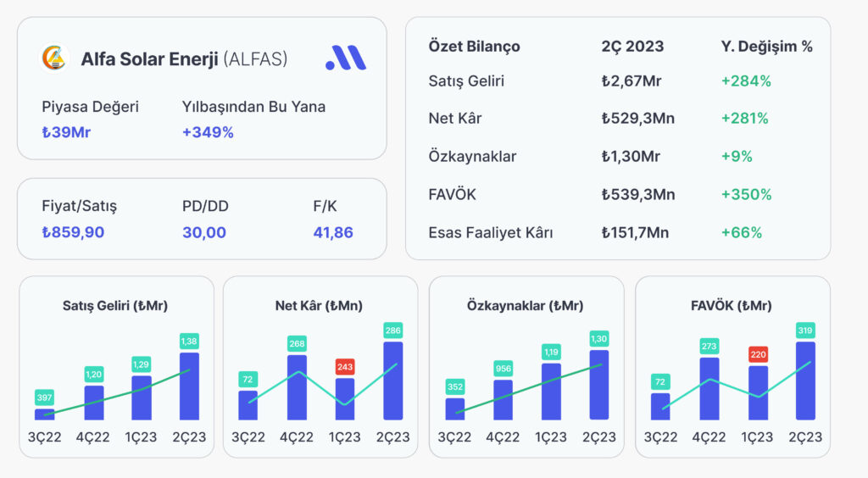Click the FAVÖK (₺Mr) chart title
Viewport: 868px width, 478px height.
point(732,306)
